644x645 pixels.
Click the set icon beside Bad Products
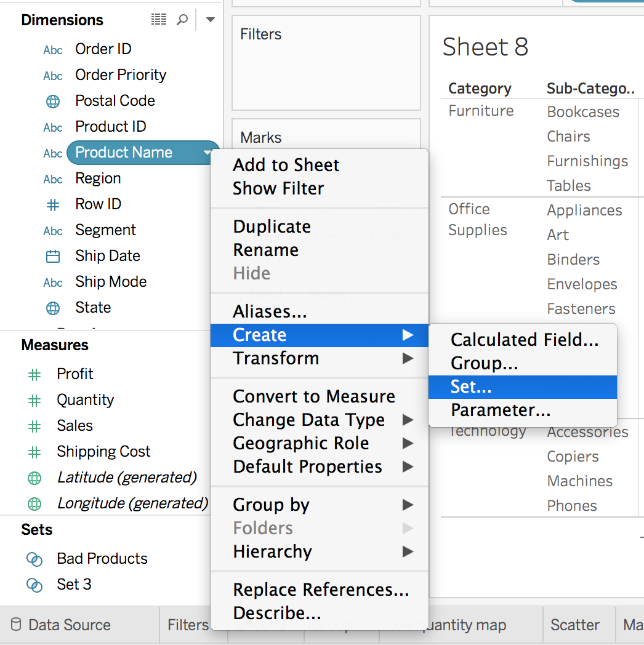click(x=34, y=559)
